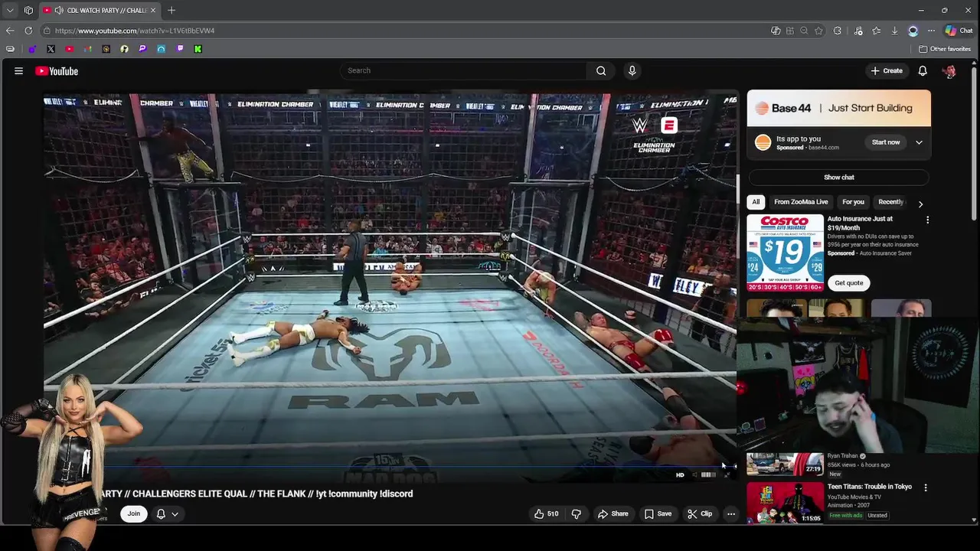Image resolution: width=980 pixels, height=551 pixels.
Task: Open more actions beside the Clip button
Action: click(731, 514)
